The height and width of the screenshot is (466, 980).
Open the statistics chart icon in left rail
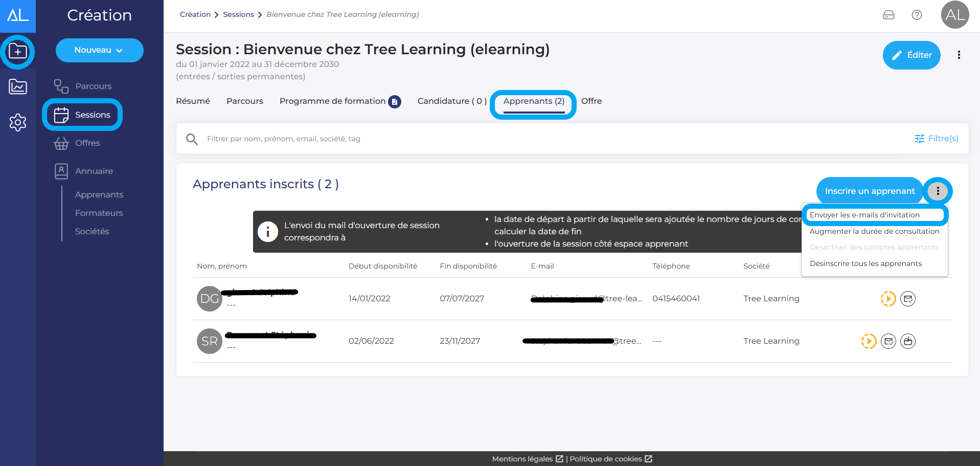pos(18,87)
